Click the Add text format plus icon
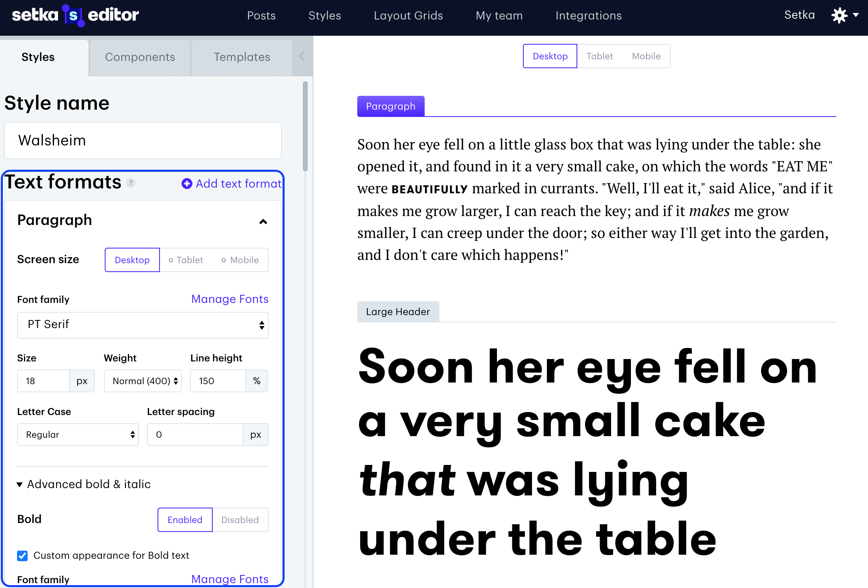 187,184
